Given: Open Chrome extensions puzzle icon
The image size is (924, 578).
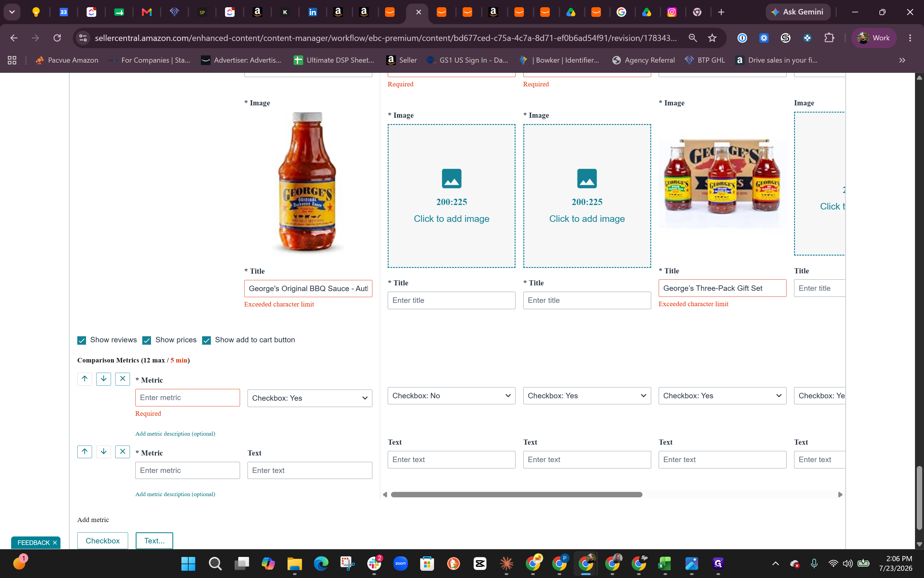Looking at the screenshot, I should coord(829,38).
